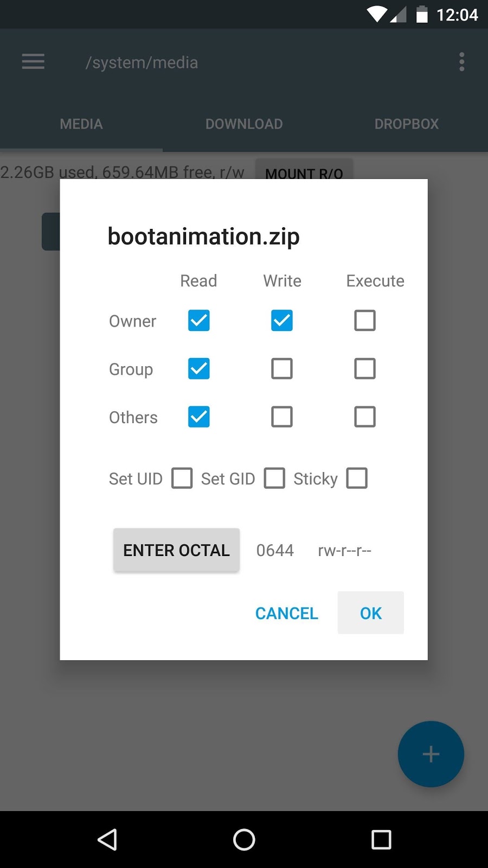Switch to the DOWNLOAD tab
The width and height of the screenshot is (488, 868).
(x=244, y=124)
